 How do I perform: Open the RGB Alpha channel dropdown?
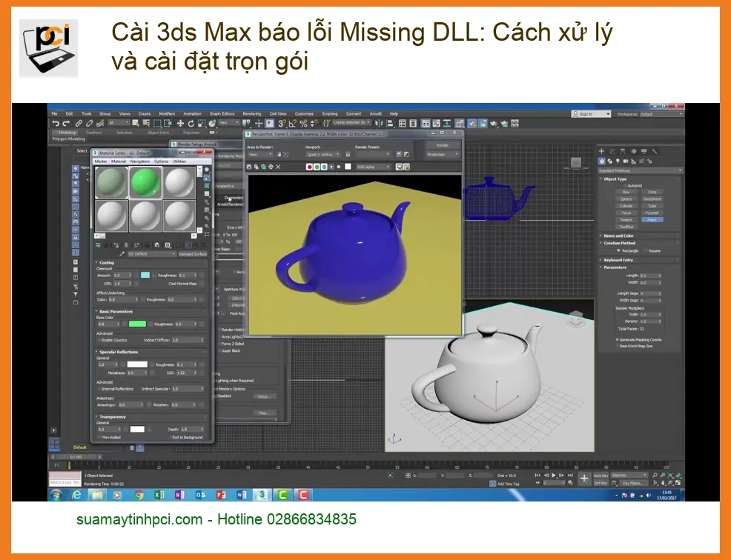(373, 167)
